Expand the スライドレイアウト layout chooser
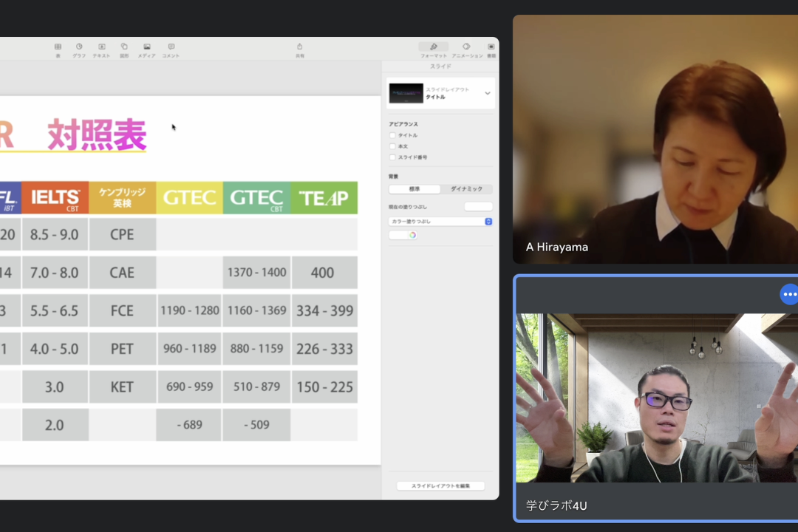The height and width of the screenshot is (532, 798). [488, 93]
